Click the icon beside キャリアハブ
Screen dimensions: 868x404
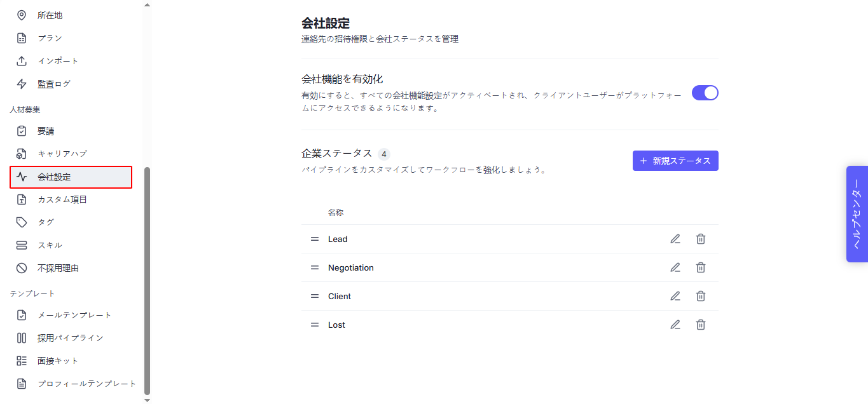(22, 154)
